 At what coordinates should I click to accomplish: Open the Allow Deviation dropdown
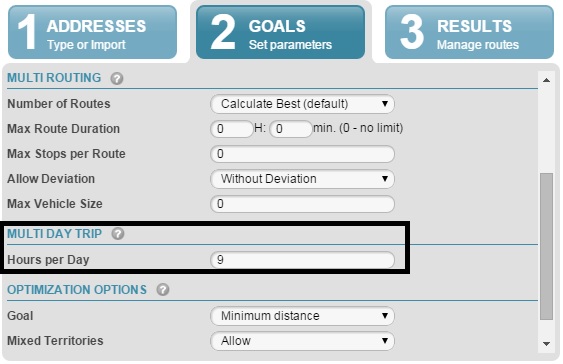click(x=302, y=179)
